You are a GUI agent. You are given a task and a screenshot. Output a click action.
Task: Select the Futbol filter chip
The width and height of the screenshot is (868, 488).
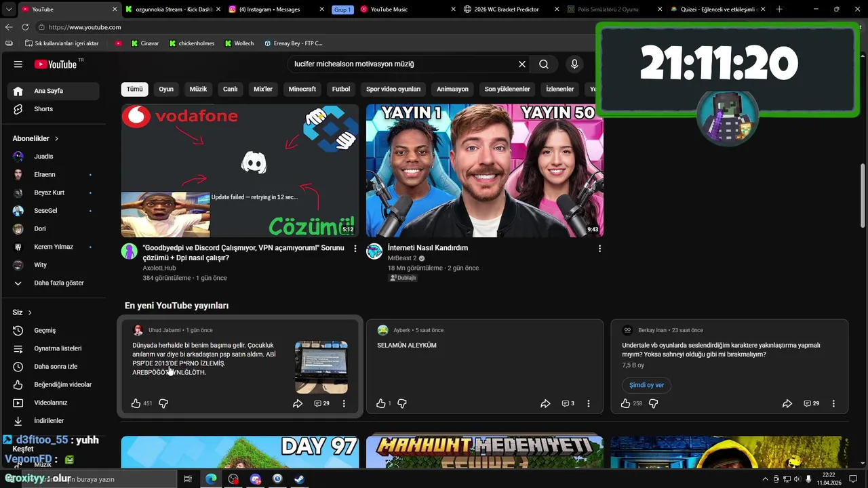click(341, 89)
